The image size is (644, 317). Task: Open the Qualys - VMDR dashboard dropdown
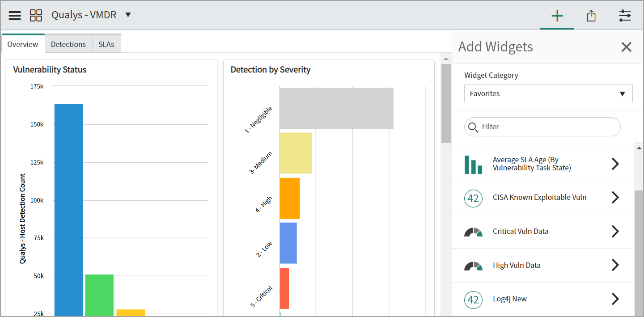click(x=128, y=15)
